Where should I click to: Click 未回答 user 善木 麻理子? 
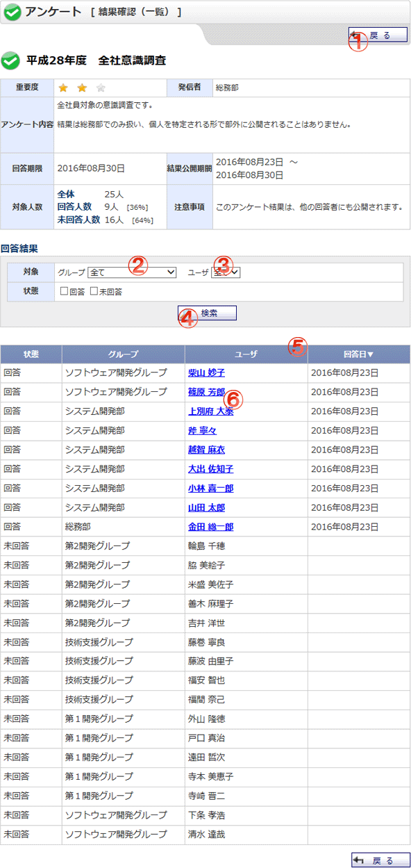210,604
